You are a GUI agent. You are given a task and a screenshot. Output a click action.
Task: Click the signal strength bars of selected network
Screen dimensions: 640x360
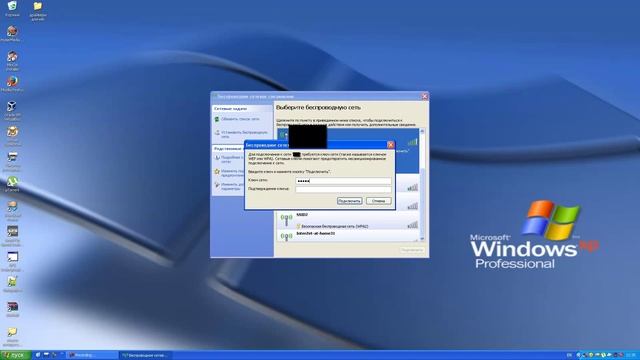(412, 142)
